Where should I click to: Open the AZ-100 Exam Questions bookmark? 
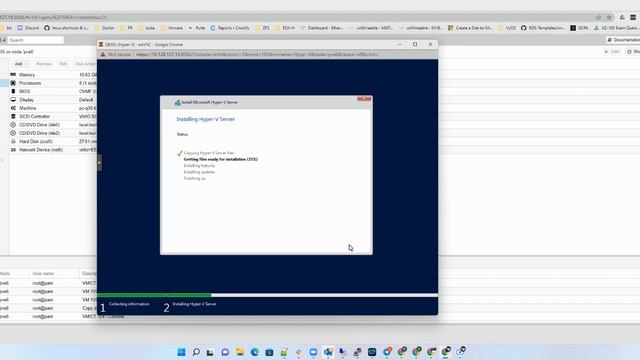coord(616,28)
